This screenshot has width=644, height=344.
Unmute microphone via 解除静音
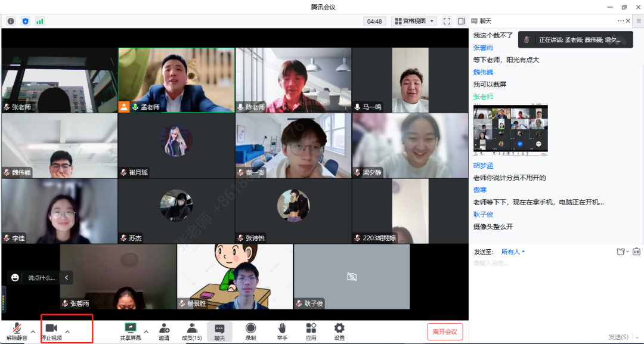click(x=17, y=331)
